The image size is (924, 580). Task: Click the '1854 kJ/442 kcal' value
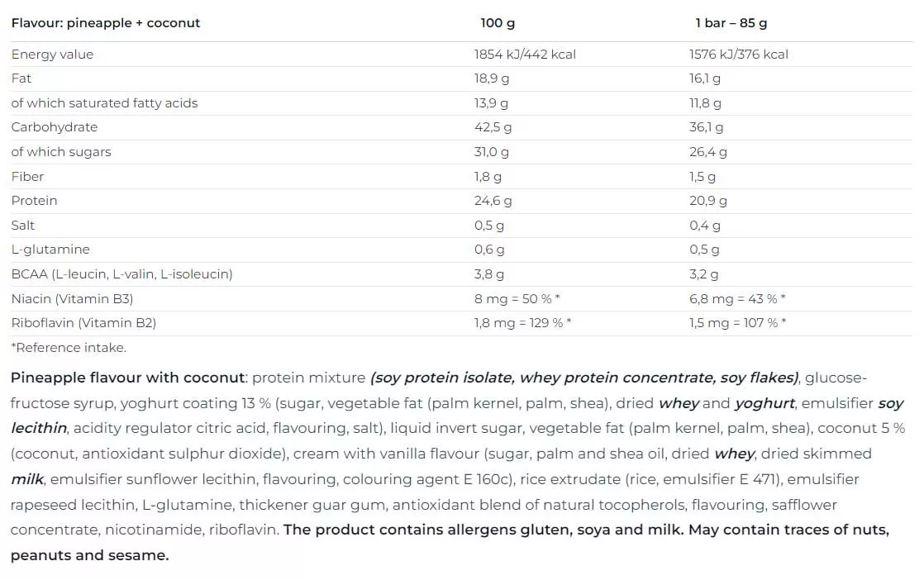pos(525,55)
